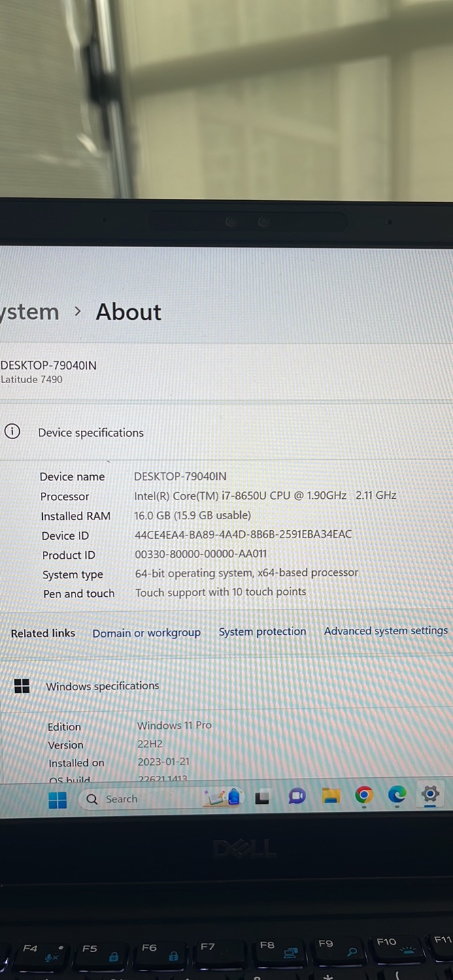453x980 pixels.
Task: Open File Explorer from the taskbar
Action: (331, 796)
